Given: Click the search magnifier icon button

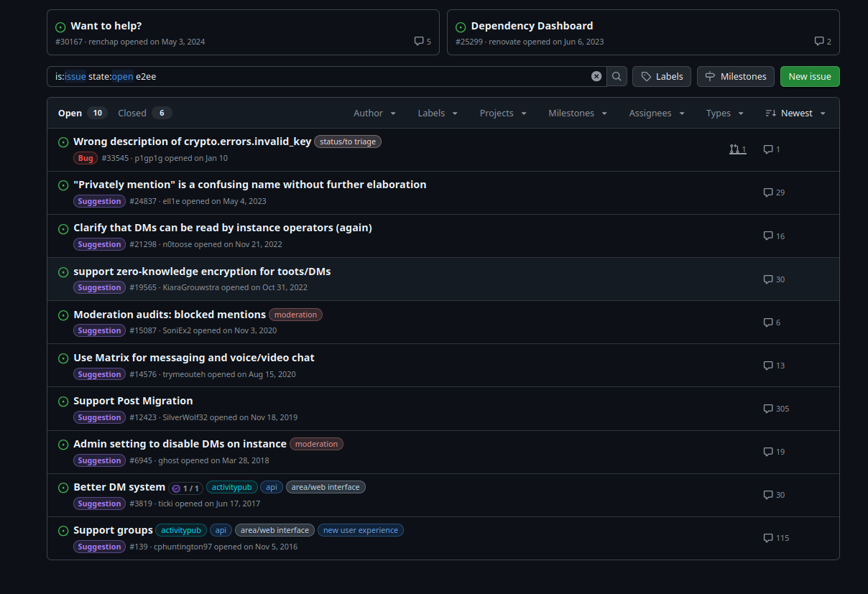Looking at the screenshot, I should tap(617, 76).
